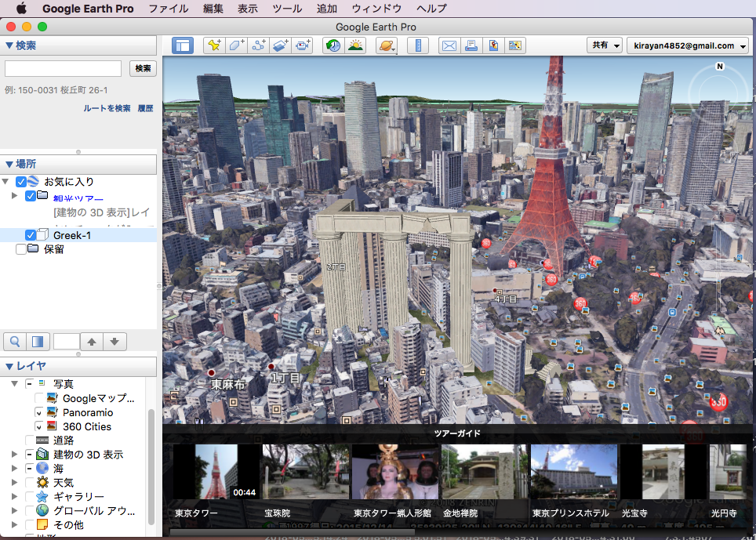Viewport: 756px width, 540px height.
Task: Click the 東麻布 place marker on the map
Action: tap(211, 373)
